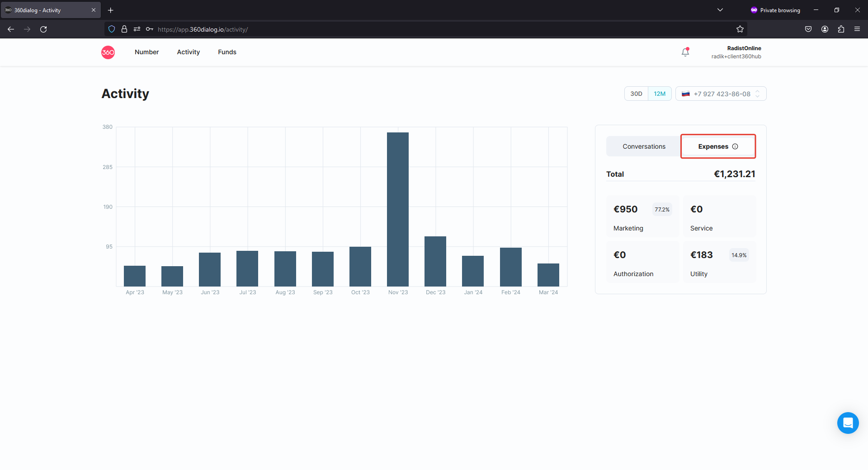Click the Service €0 expense card
868x470 pixels.
coord(719,216)
